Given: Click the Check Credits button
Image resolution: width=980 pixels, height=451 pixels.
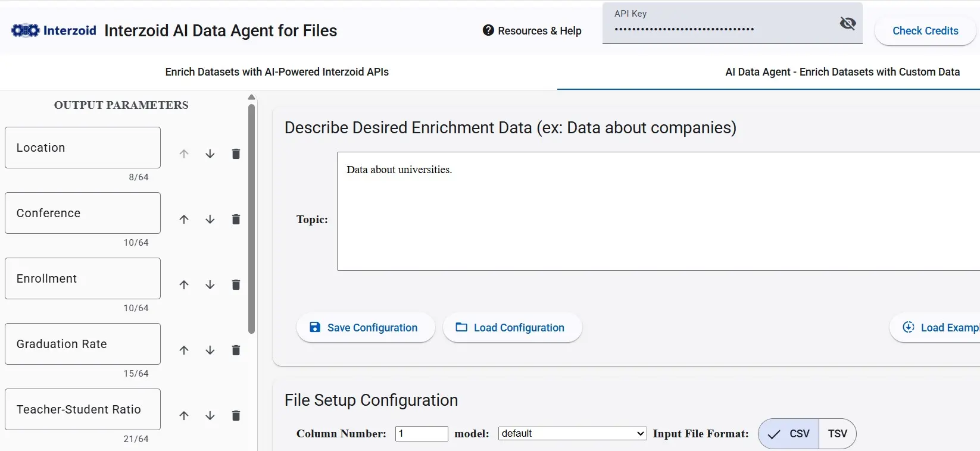Looking at the screenshot, I should coord(925,31).
